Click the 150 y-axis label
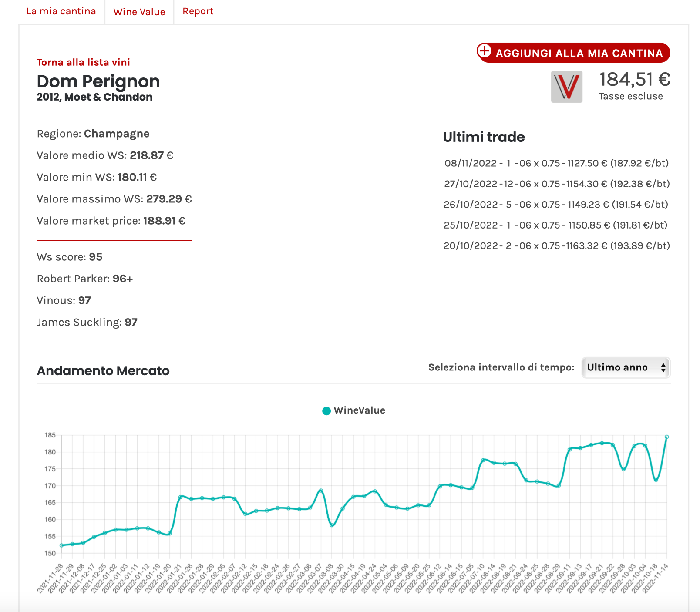The image size is (700, 612). click(50, 553)
